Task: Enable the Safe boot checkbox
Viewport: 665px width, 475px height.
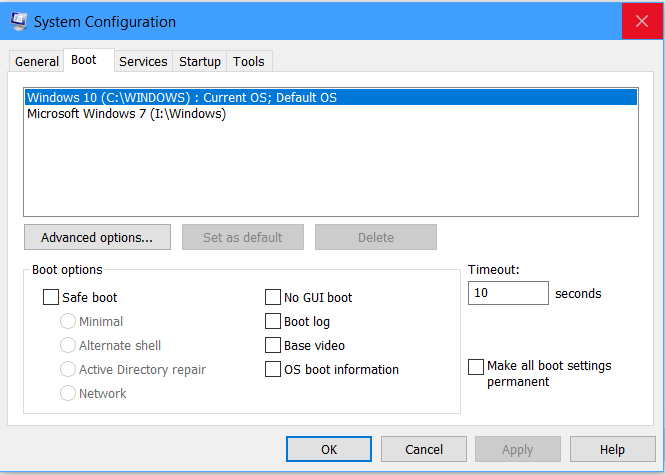Action: 51,297
